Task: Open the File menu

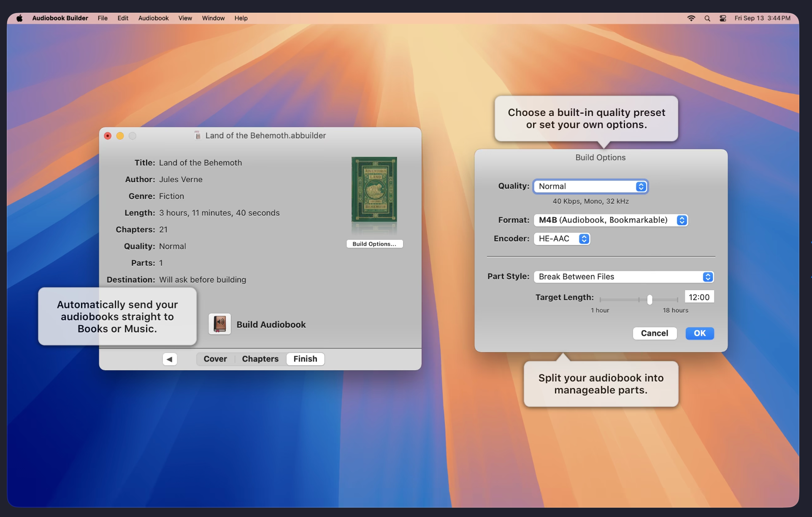Action: tap(103, 18)
